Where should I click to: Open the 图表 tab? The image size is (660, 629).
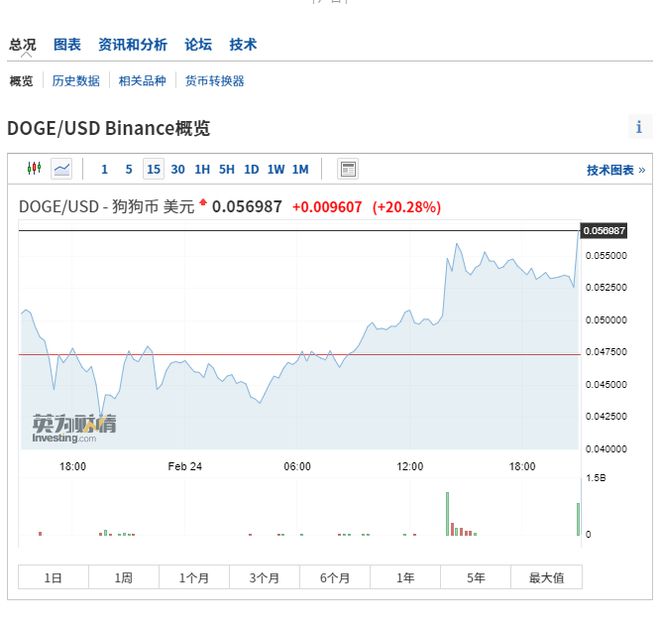pyautogui.click(x=67, y=45)
